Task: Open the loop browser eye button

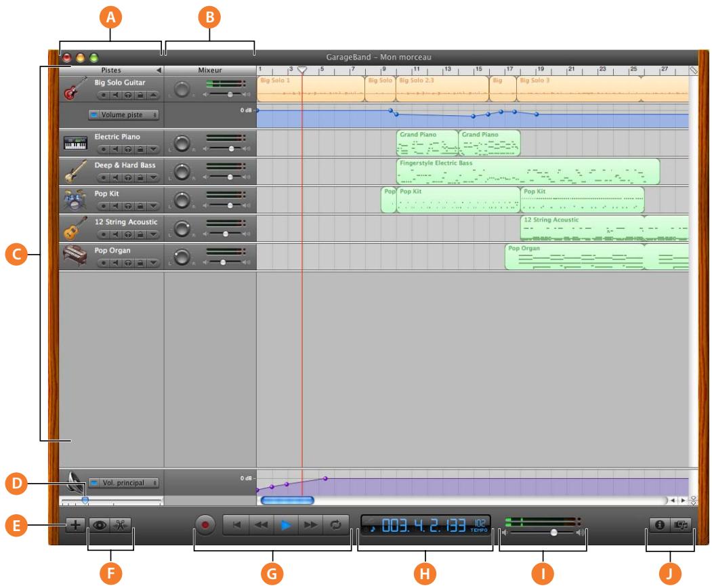Action: (x=100, y=525)
